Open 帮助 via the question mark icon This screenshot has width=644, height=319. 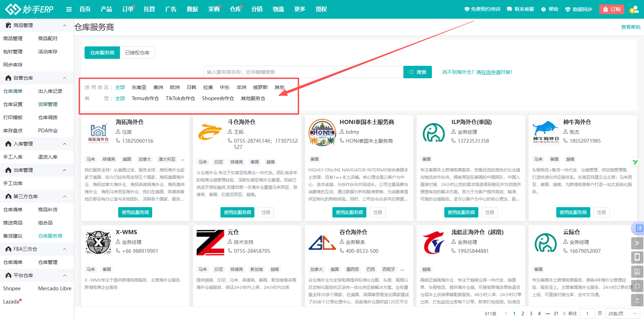(543, 9)
